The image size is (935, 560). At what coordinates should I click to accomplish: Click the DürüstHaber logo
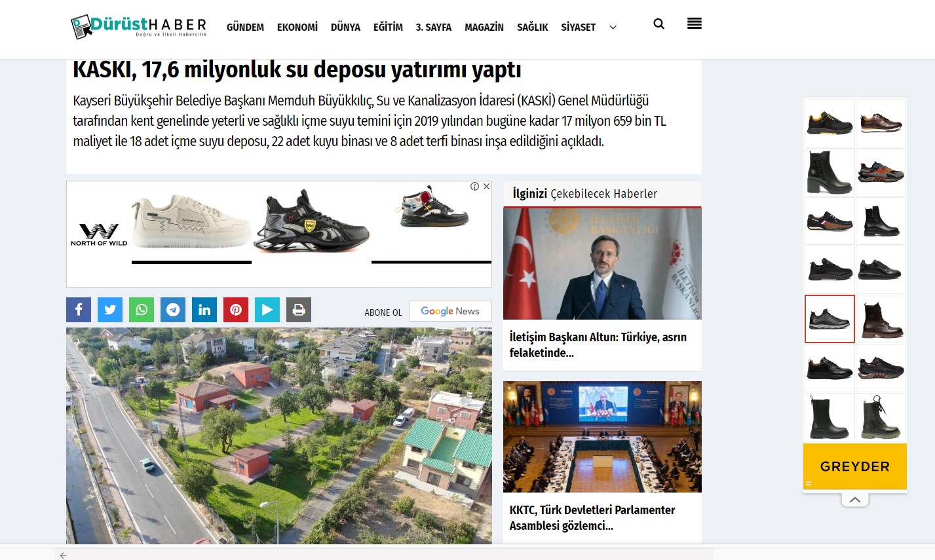(x=139, y=27)
